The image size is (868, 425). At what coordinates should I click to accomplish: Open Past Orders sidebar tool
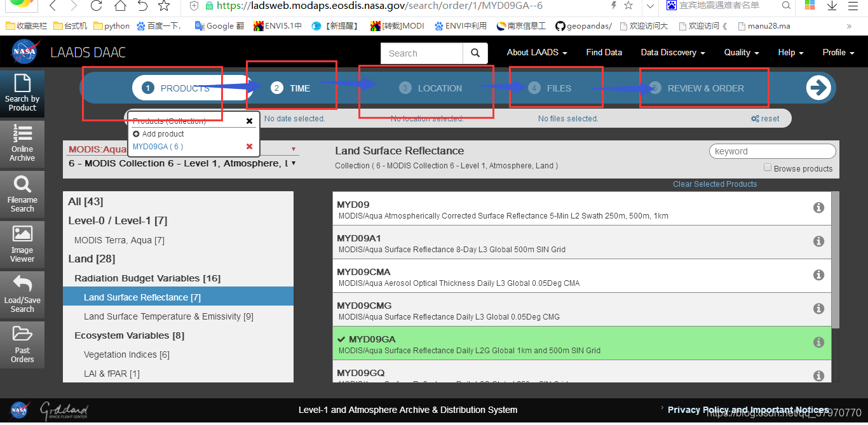click(x=22, y=344)
